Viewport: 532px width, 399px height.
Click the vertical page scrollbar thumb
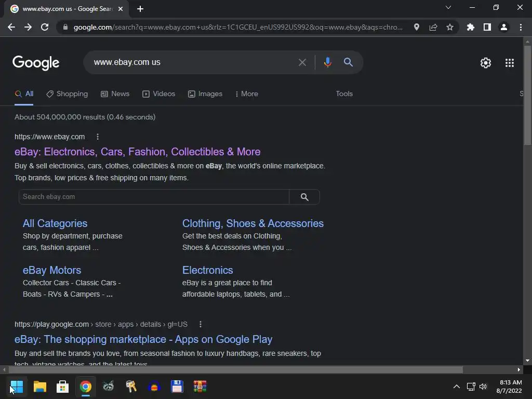(x=527, y=95)
